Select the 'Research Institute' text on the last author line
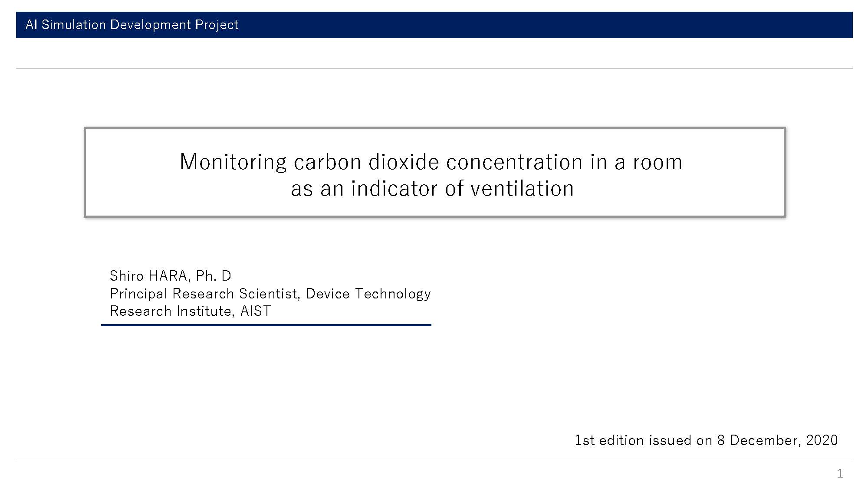The image size is (868, 488). 171,311
